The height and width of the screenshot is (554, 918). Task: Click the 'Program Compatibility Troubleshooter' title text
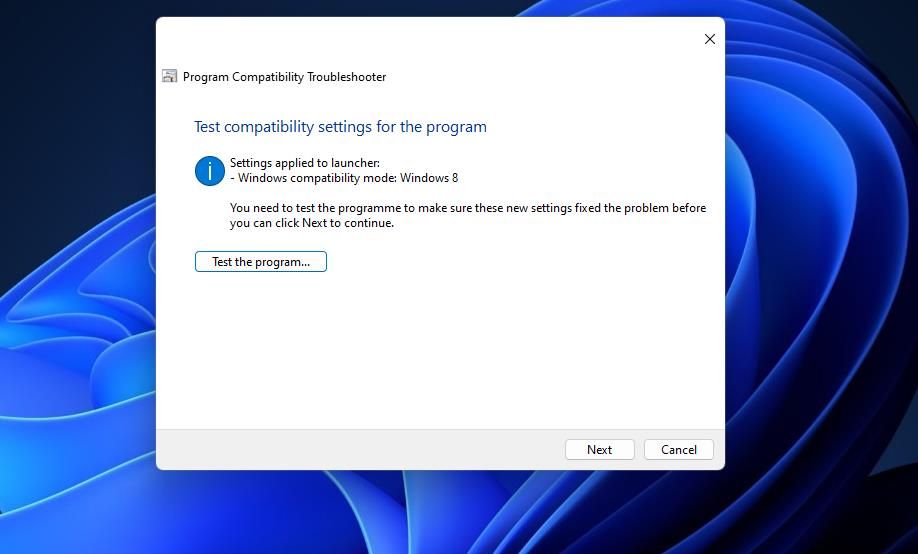pyautogui.click(x=285, y=77)
